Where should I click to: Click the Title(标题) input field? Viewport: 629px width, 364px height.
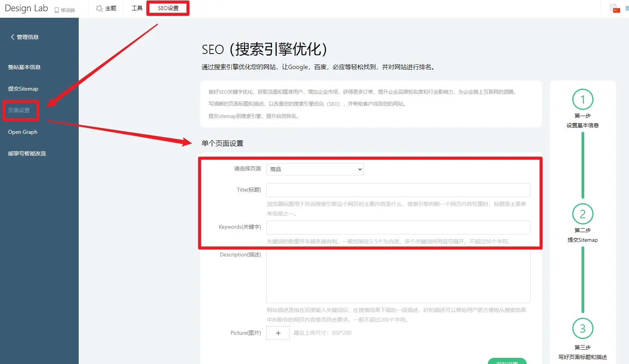pos(398,190)
